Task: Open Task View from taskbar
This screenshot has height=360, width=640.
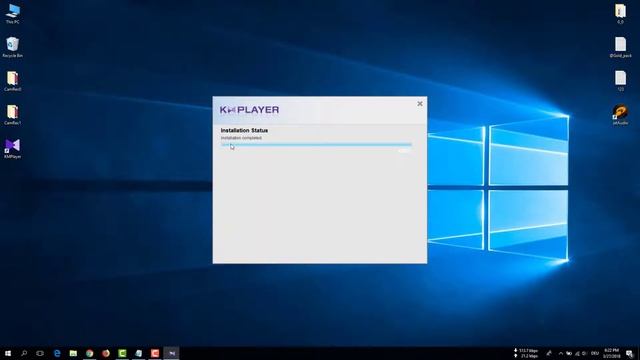Action: [40, 353]
